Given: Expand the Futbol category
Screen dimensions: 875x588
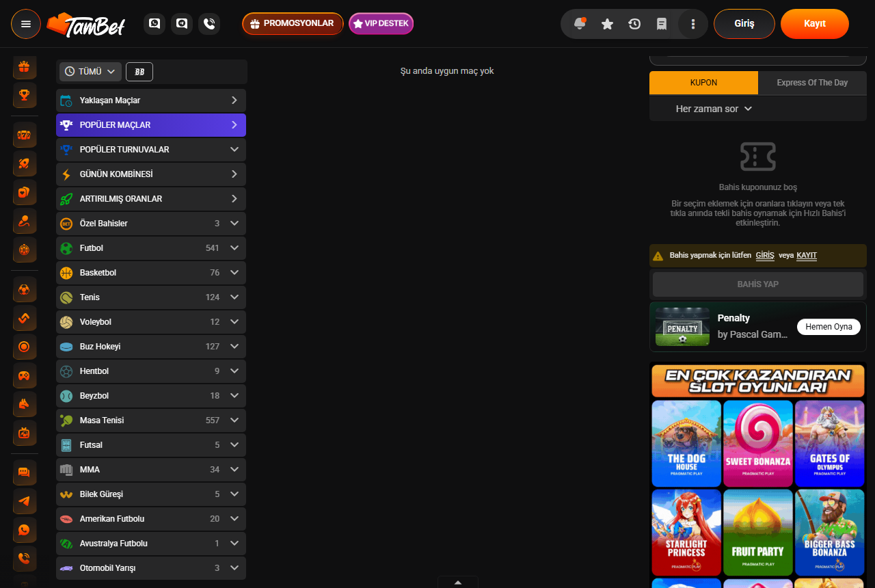Looking at the screenshot, I should (x=151, y=248).
